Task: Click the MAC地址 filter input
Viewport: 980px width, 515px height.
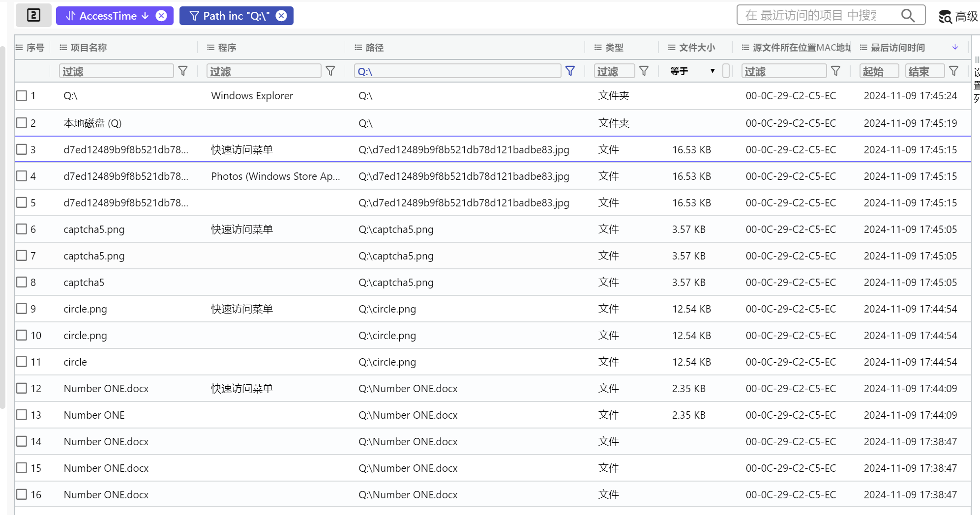Action: (784, 71)
